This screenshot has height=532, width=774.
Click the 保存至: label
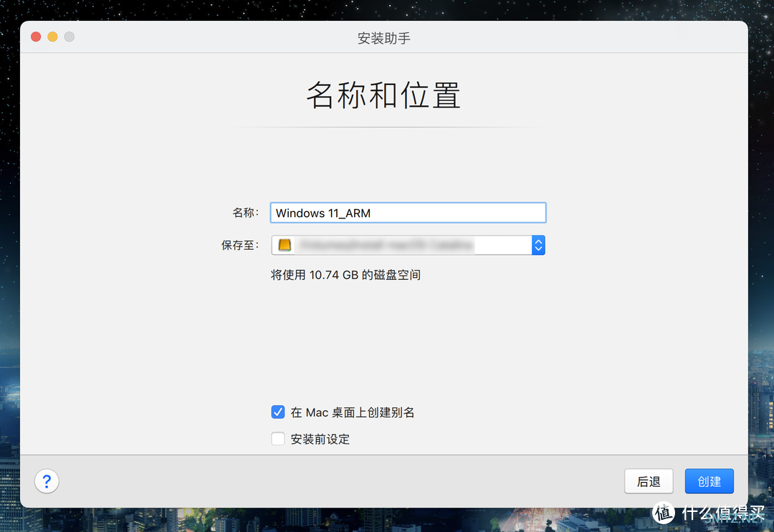[240, 245]
